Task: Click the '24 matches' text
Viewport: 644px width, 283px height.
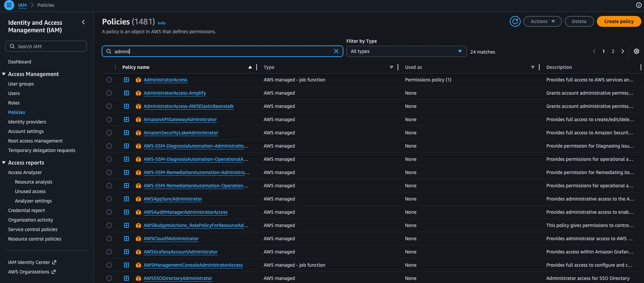Action: (483, 52)
